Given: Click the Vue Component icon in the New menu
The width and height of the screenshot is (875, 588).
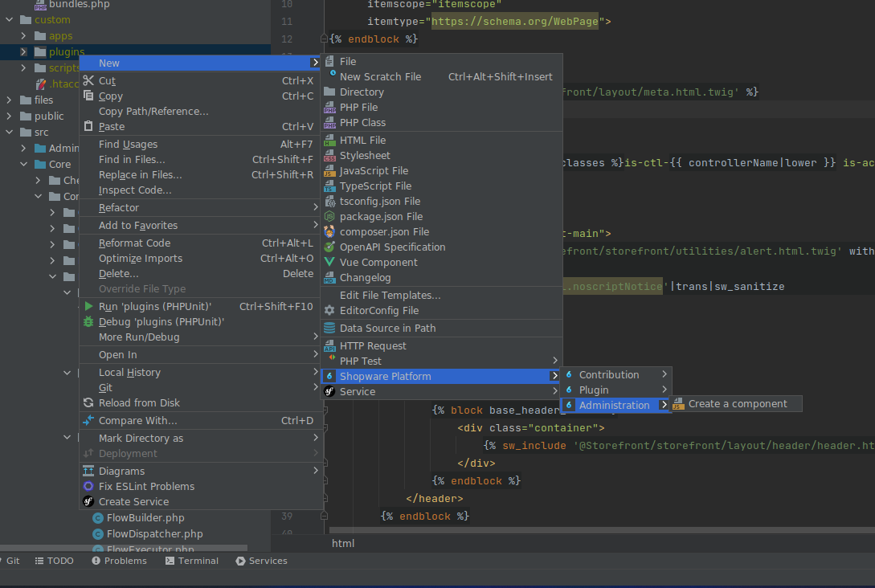Looking at the screenshot, I should (x=330, y=262).
